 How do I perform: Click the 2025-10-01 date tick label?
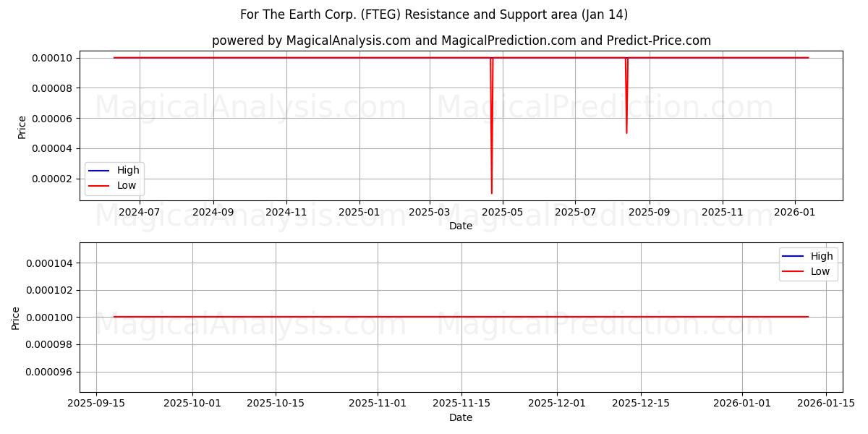coord(192,404)
